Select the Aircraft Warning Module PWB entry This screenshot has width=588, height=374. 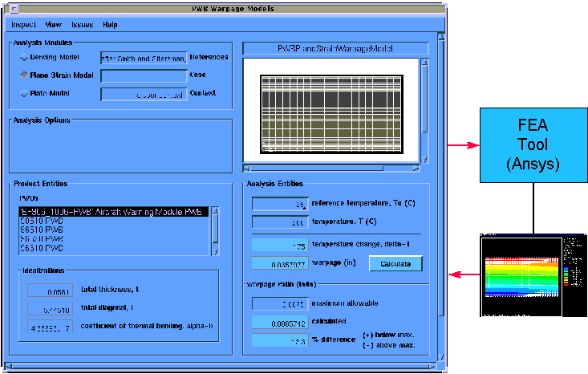tap(113, 212)
